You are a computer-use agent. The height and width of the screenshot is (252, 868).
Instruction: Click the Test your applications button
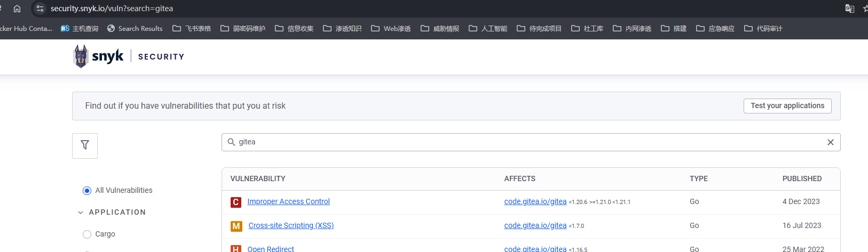tap(787, 106)
